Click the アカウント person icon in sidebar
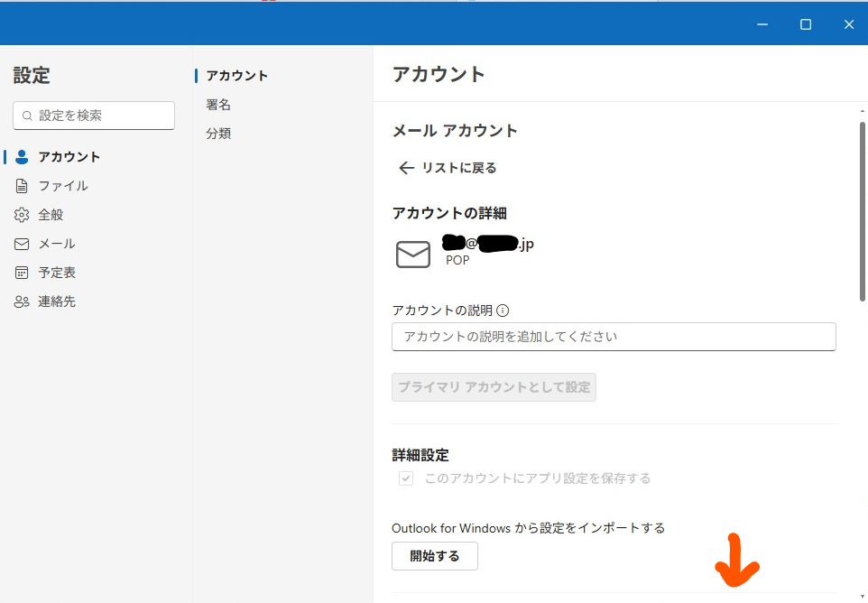 point(22,157)
